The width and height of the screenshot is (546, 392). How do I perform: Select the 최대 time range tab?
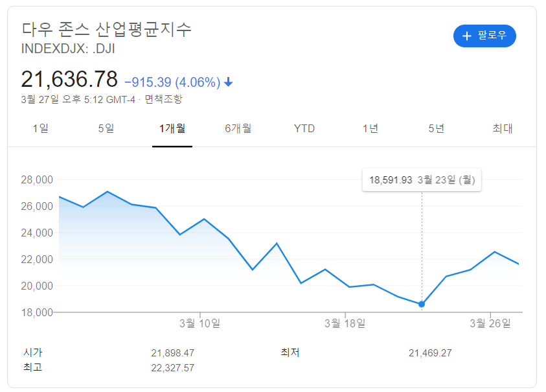tap(499, 128)
